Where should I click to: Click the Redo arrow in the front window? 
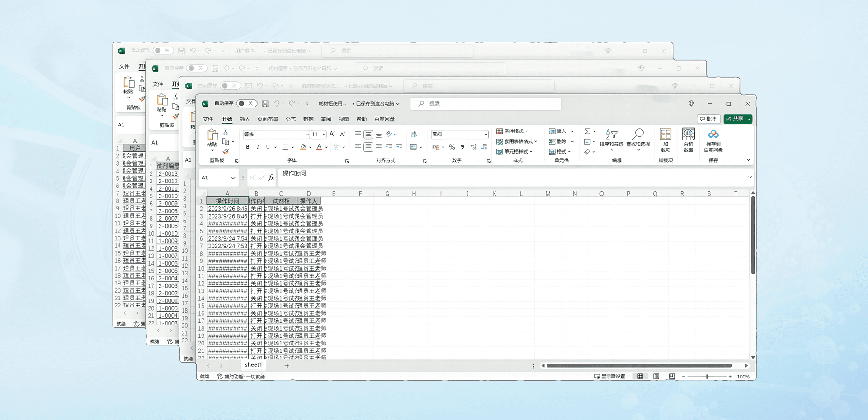[292, 103]
